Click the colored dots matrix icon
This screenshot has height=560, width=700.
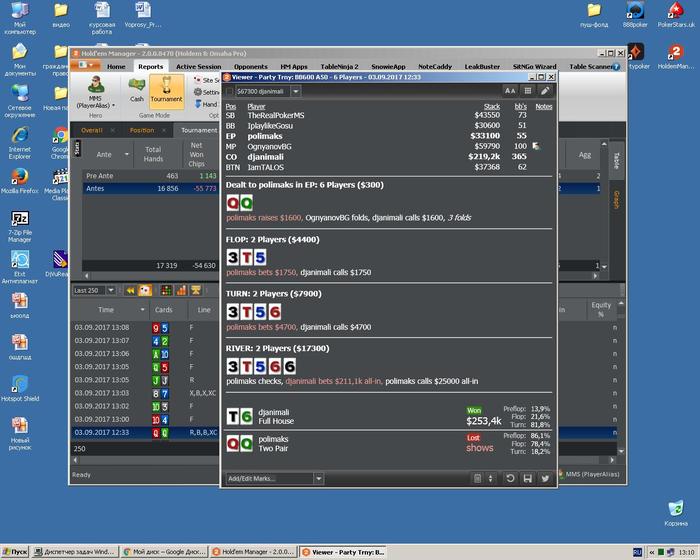[x=166, y=291]
